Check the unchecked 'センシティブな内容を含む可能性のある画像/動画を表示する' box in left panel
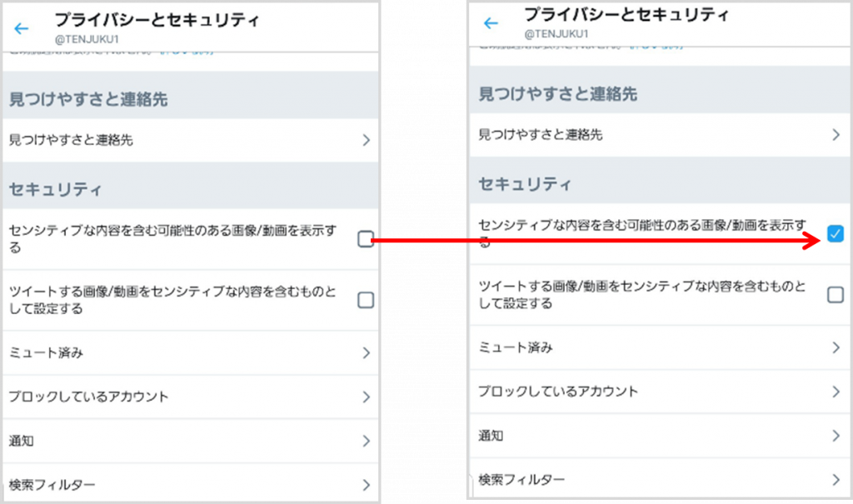This screenshot has width=853, height=504. coord(366,240)
